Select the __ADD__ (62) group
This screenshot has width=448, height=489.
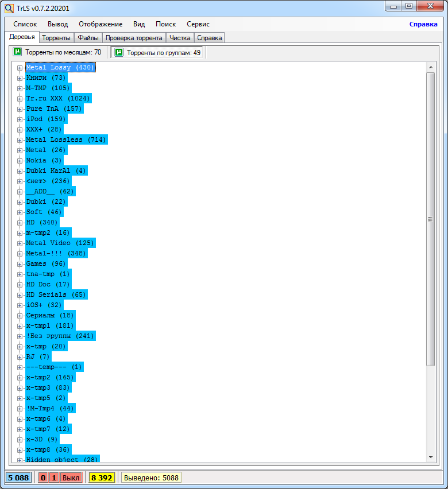(x=51, y=191)
